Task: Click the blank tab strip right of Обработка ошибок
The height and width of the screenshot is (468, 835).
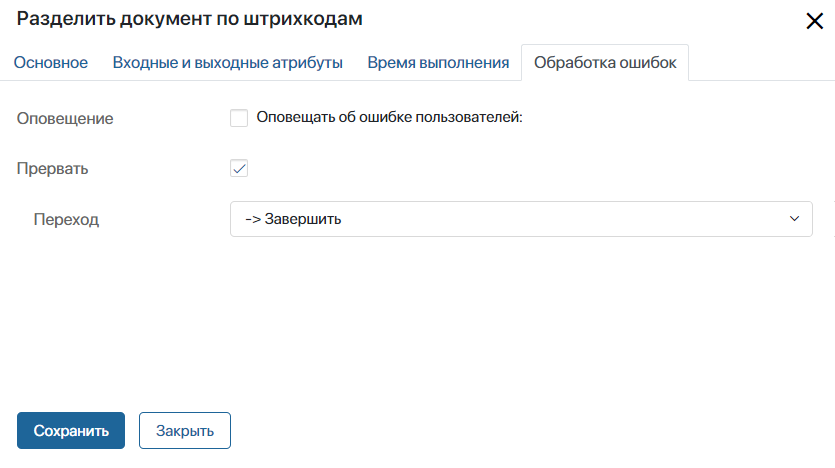Action: [760, 63]
